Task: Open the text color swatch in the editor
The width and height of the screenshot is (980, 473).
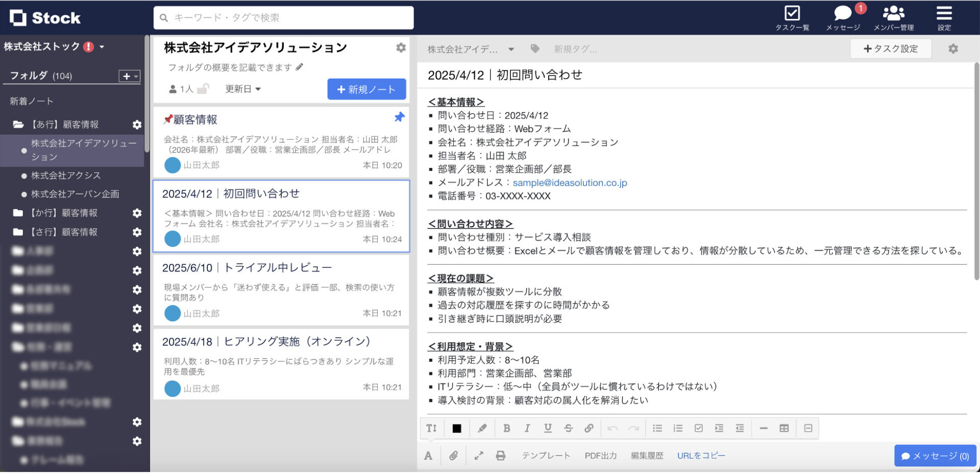Action: point(456,428)
